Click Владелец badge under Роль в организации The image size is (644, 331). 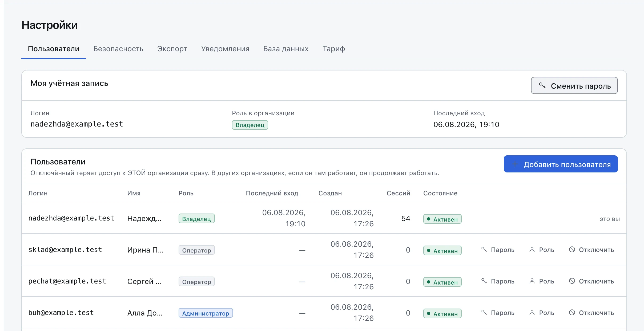pyautogui.click(x=250, y=125)
